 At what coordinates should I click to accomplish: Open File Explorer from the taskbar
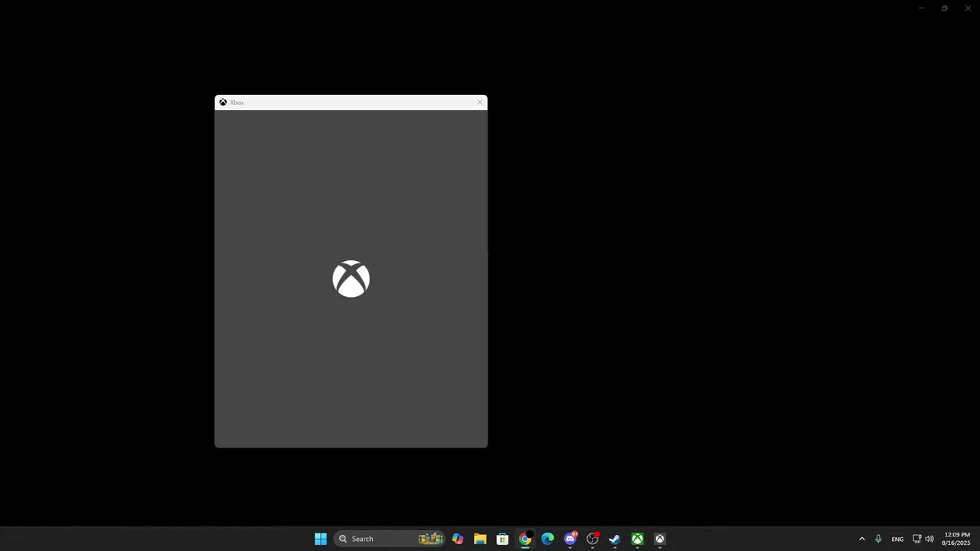pyautogui.click(x=480, y=539)
